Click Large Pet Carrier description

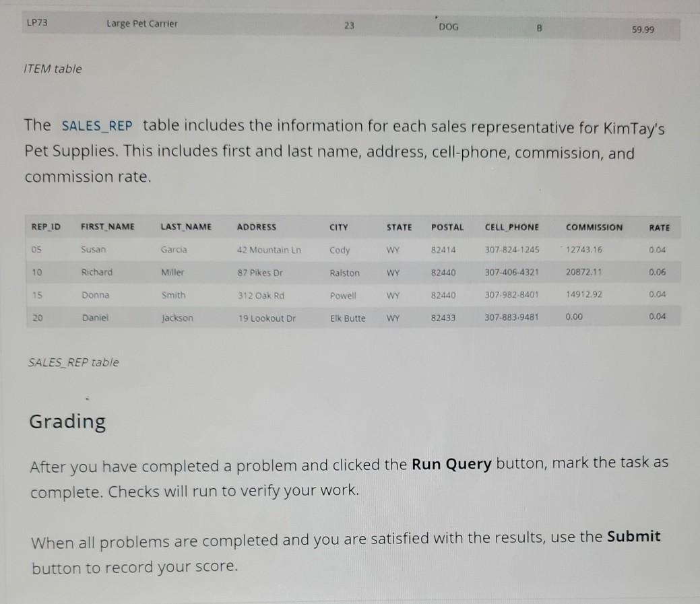coord(142,24)
